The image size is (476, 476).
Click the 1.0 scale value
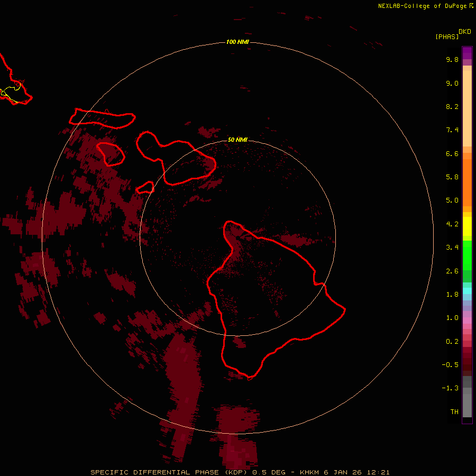point(452,318)
